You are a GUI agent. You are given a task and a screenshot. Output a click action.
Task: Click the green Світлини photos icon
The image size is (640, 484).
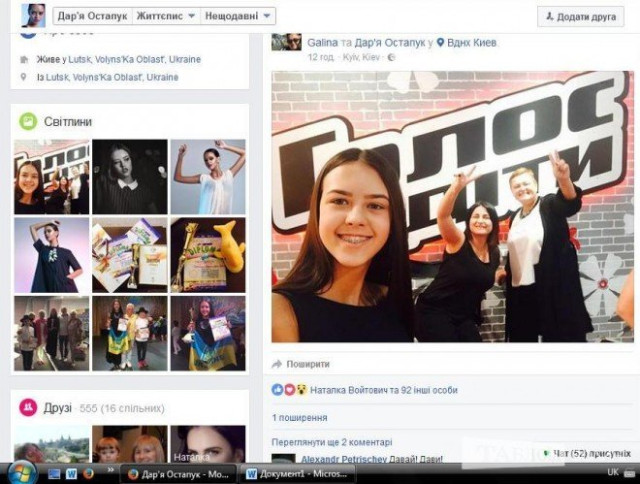pos(28,121)
